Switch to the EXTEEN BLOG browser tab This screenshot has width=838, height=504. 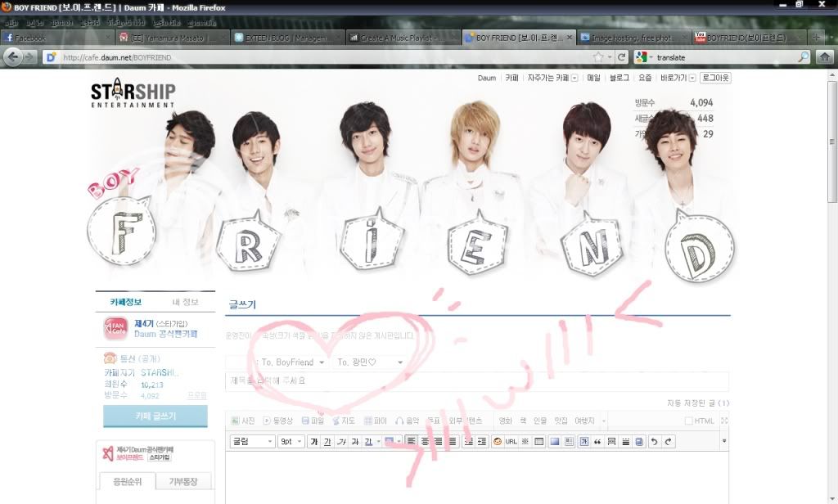(x=287, y=38)
